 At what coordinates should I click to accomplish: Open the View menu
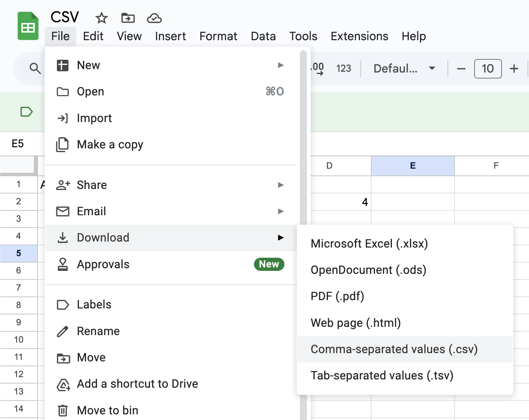[x=129, y=36]
